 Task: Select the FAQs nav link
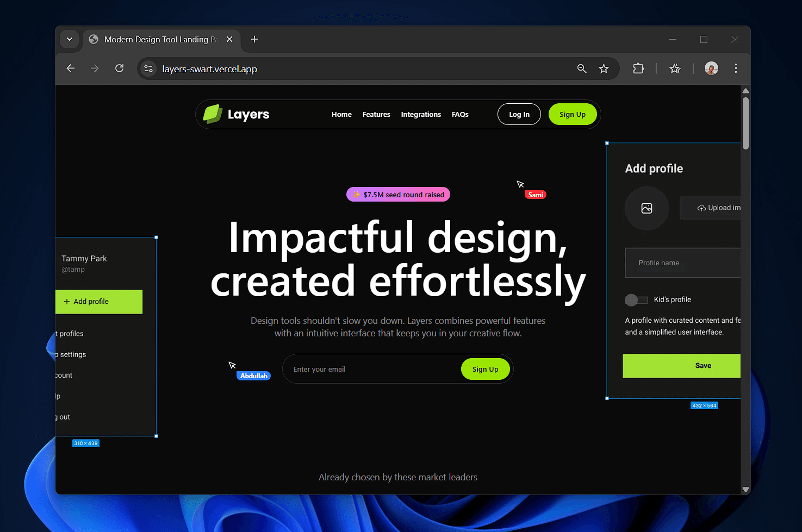coord(460,115)
